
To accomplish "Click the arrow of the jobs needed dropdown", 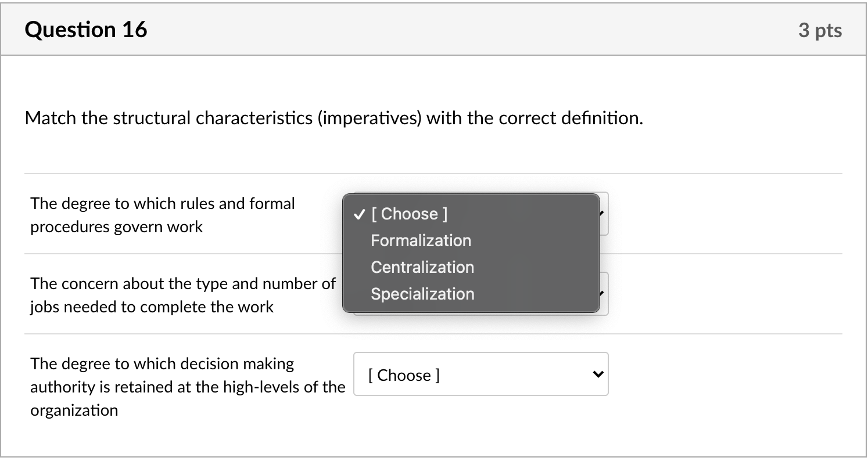I will coord(603,294).
